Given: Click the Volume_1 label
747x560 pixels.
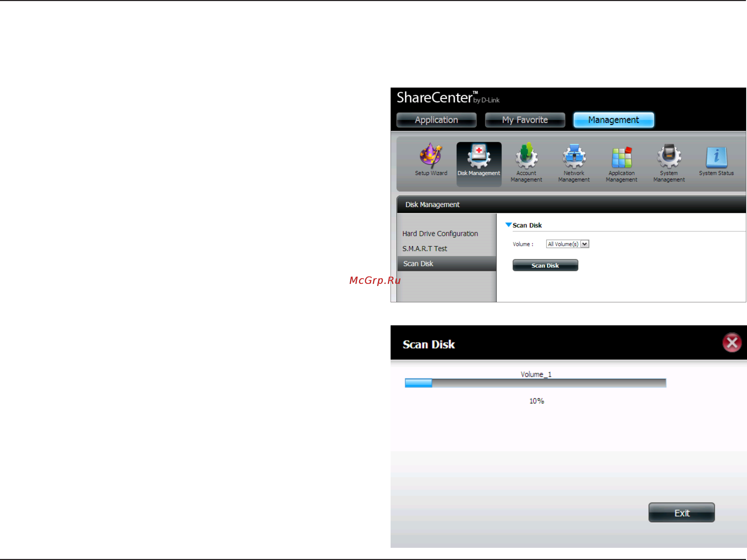Looking at the screenshot, I should pyautogui.click(x=536, y=374).
